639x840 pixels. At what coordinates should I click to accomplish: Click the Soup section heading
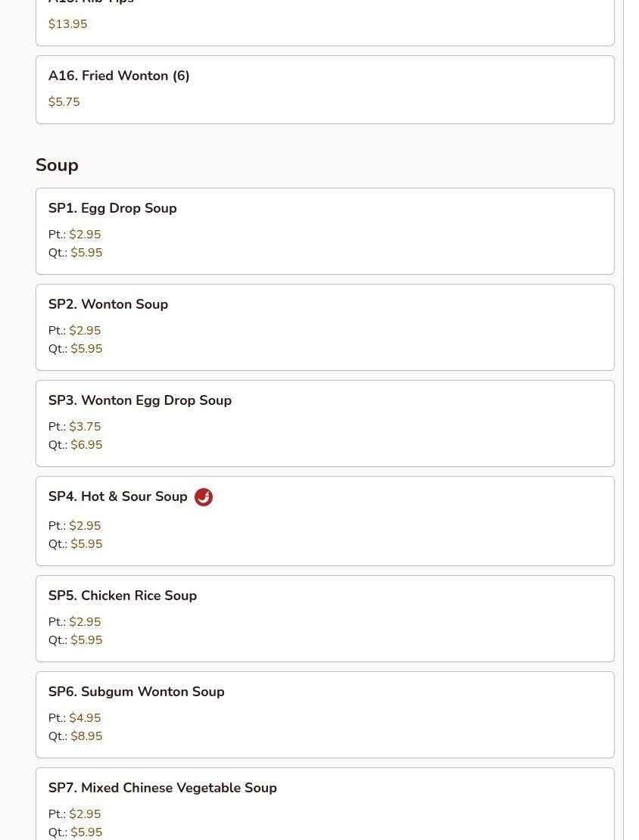[x=57, y=165]
